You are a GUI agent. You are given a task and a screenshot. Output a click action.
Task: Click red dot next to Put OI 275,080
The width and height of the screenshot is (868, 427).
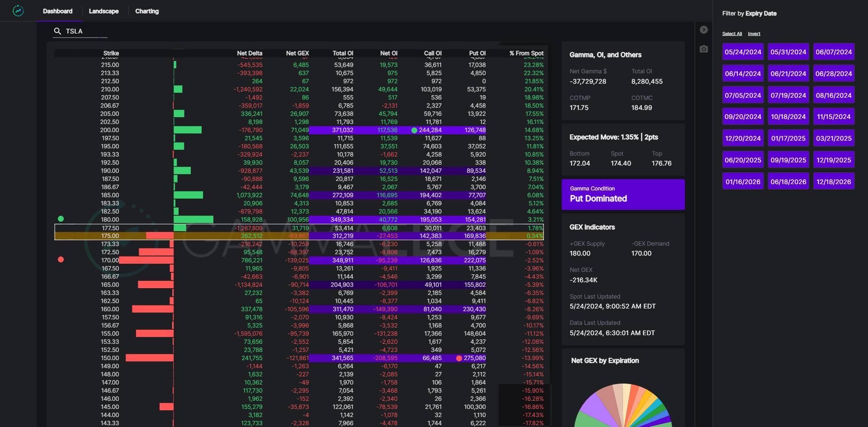pyautogui.click(x=459, y=358)
